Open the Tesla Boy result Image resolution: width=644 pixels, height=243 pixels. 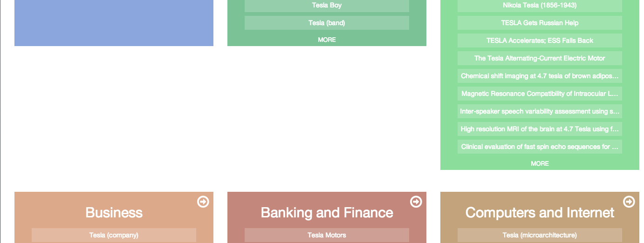pos(327,6)
